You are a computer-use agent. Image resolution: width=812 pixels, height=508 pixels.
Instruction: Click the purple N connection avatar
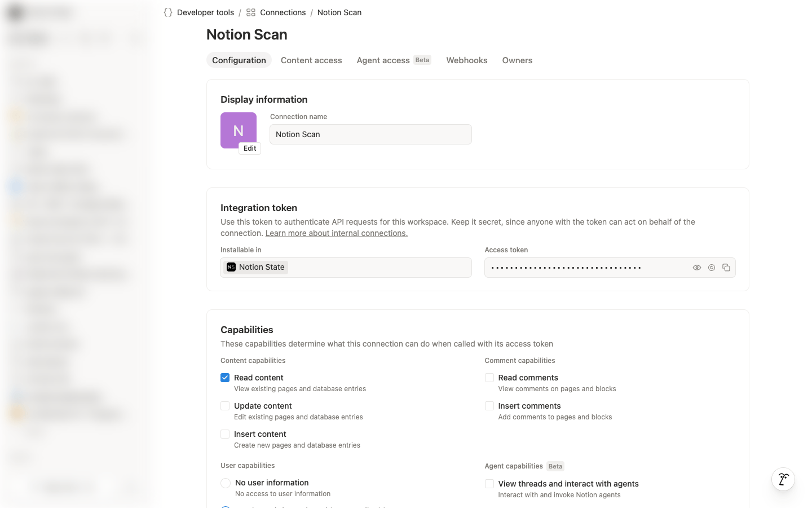[x=239, y=130]
